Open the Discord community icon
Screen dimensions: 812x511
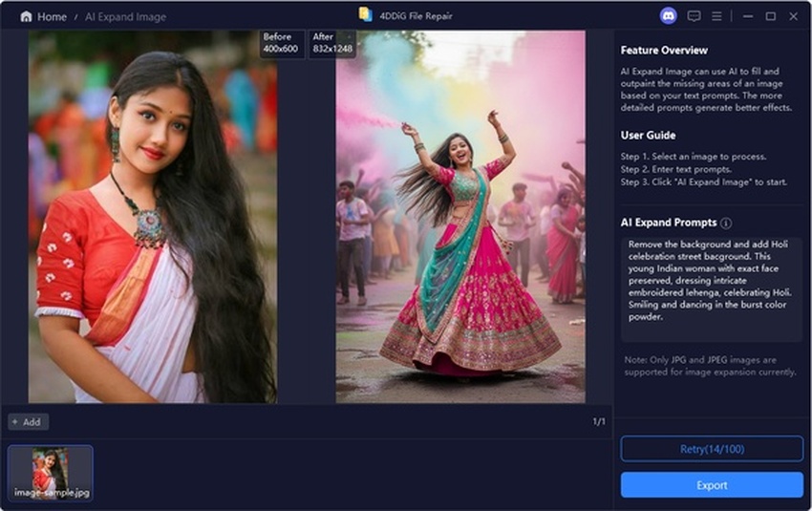pyautogui.click(x=668, y=16)
